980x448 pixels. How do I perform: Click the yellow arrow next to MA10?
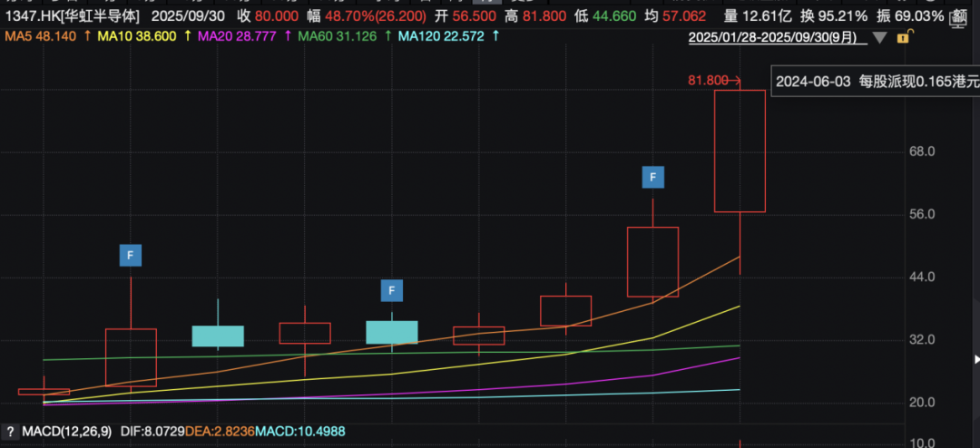187,36
